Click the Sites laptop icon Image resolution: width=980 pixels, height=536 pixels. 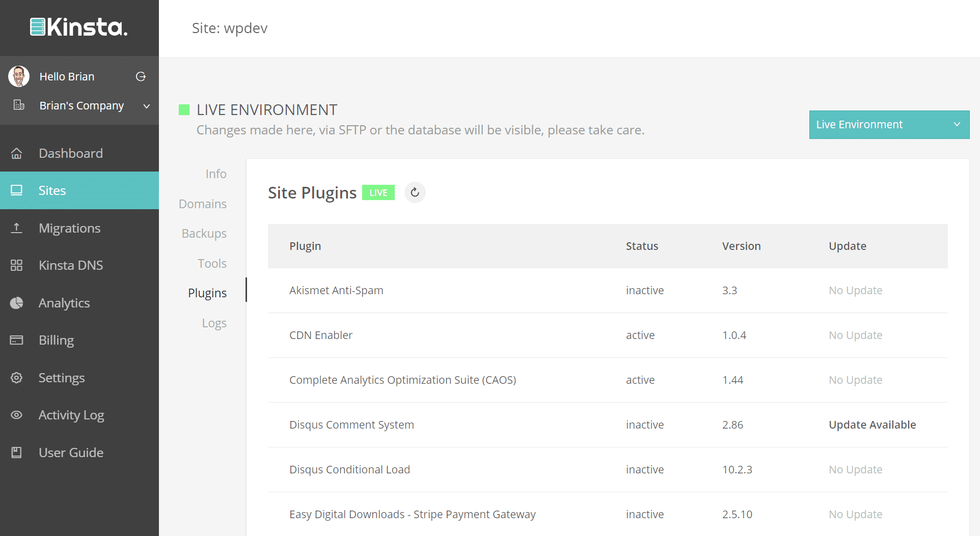[x=16, y=190]
